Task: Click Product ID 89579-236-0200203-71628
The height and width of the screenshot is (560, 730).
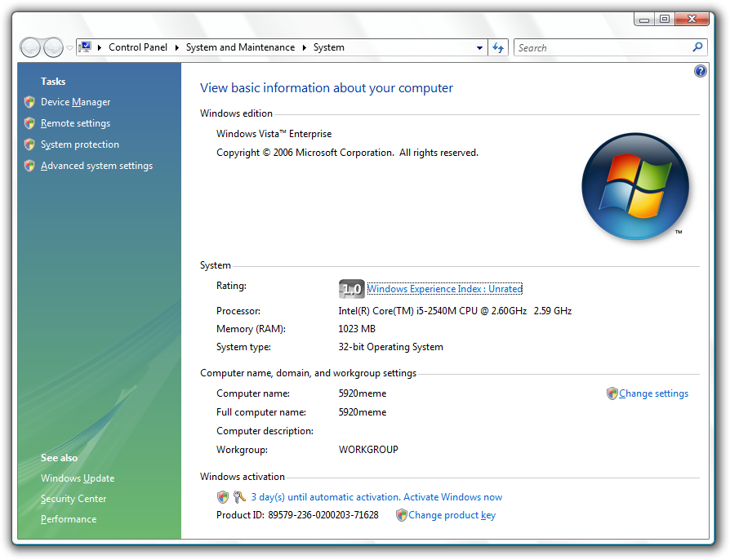Action: tap(297, 515)
